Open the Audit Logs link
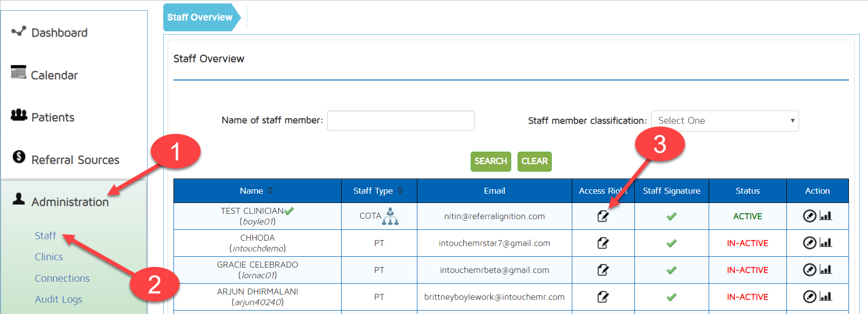 click(x=58, y=299)
